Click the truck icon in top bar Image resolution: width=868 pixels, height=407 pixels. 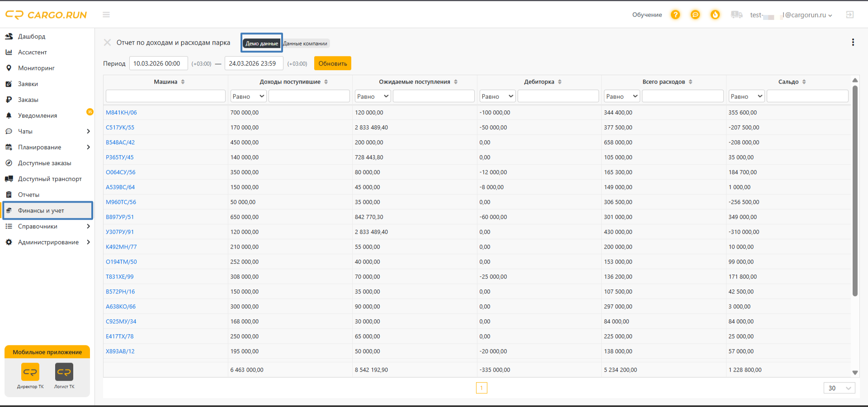pos(736,15)
